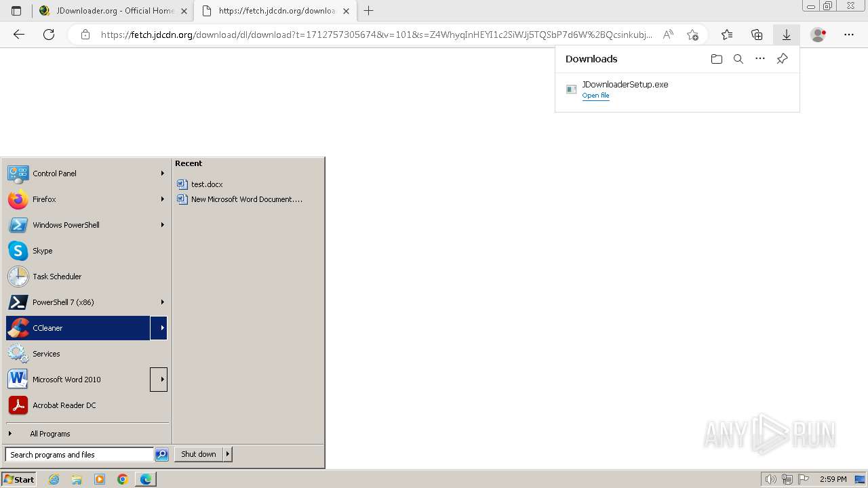Screen dimensions: 868x488
Task: Open the Shut down options arrow
Action: tap(228, 454)
